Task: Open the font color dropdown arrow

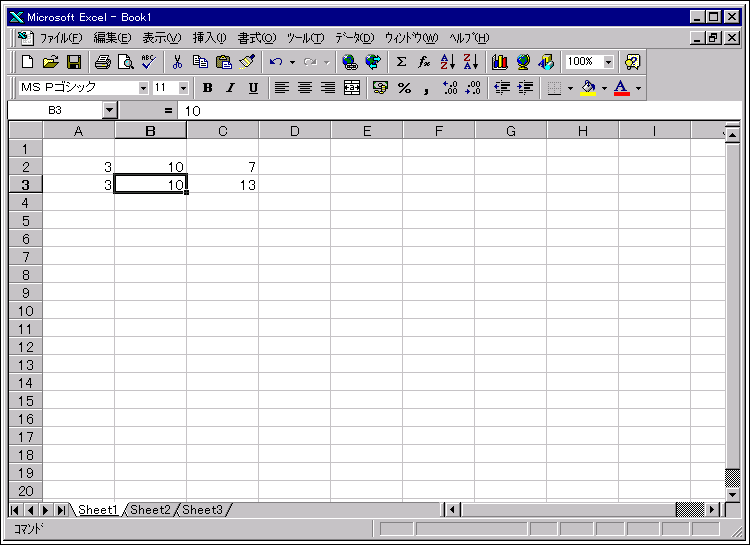Action: (638, 88)
